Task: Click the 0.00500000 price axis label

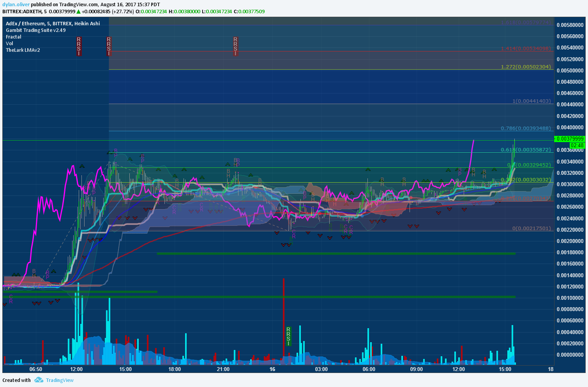Action: tap(570, 70)
